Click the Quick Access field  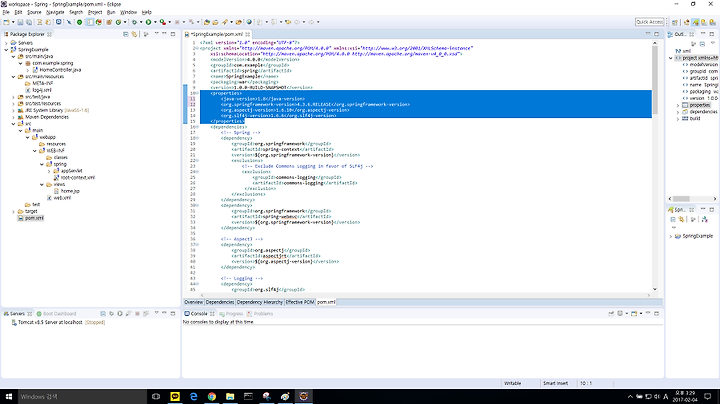pyautogui.click(x=650, y=22)
